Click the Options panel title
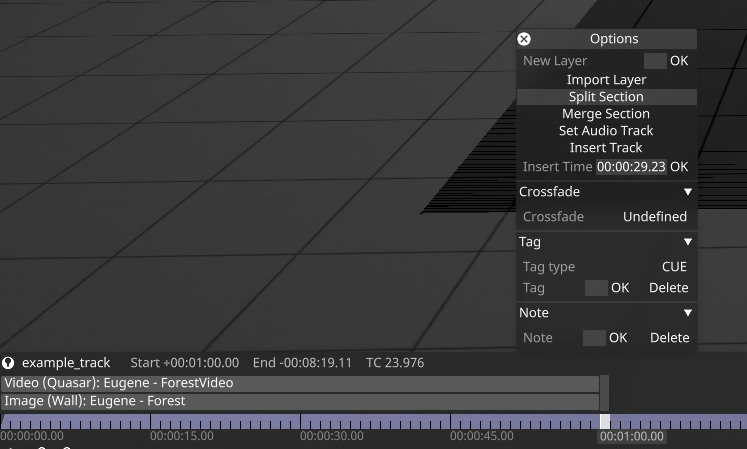 tap(614, 39)
